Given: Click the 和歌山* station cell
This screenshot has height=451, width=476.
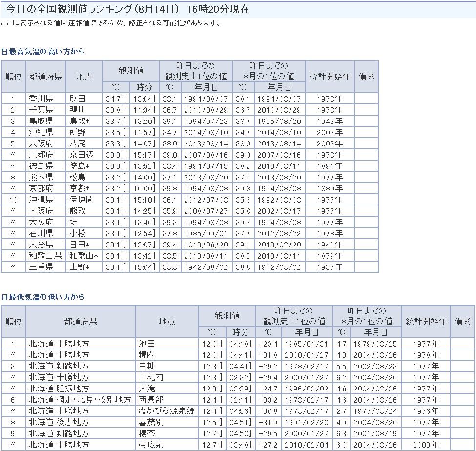Looking at the screenshot, I should 83,256.
